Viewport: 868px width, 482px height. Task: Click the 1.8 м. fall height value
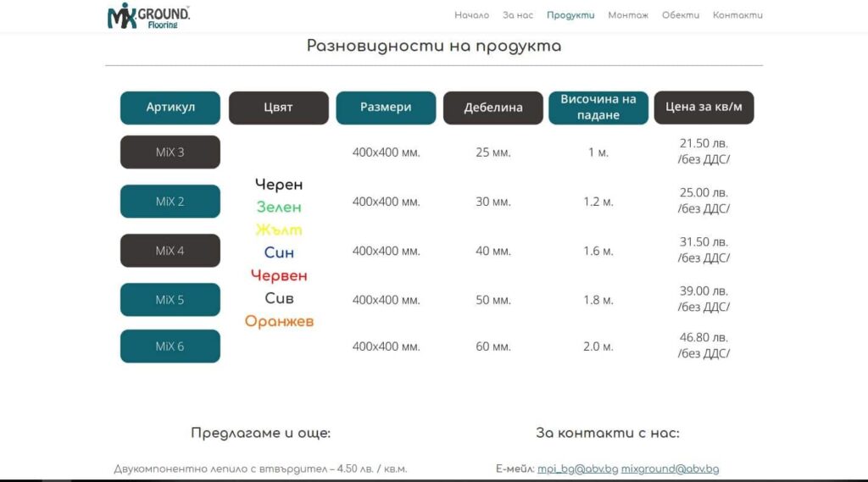pyautogui.click(x=598, y=300)
